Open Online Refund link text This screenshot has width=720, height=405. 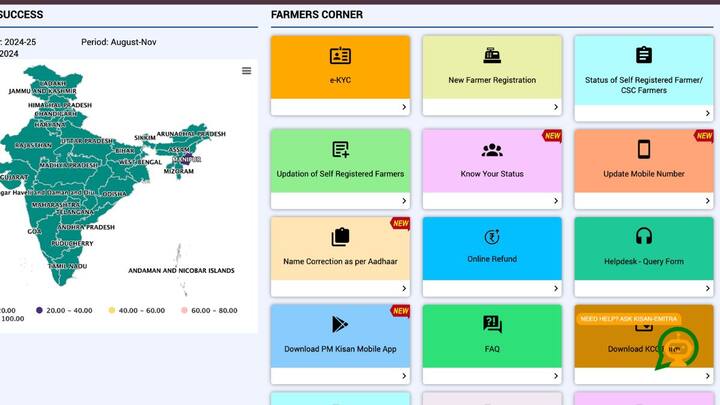click(492, 259)
